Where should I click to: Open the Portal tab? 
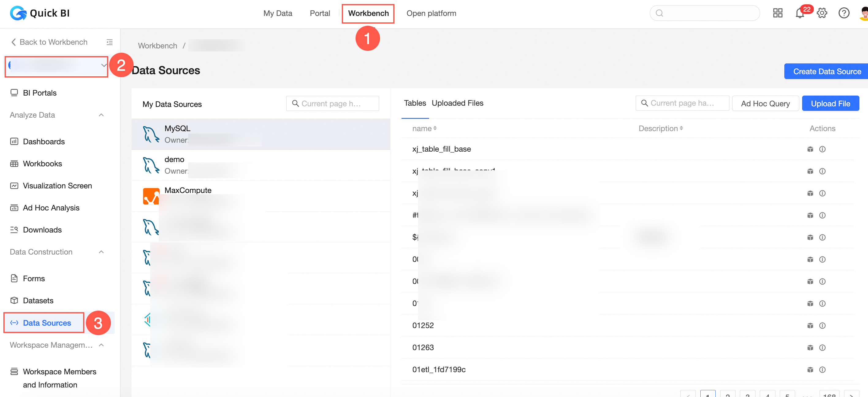tap(320, 13)
